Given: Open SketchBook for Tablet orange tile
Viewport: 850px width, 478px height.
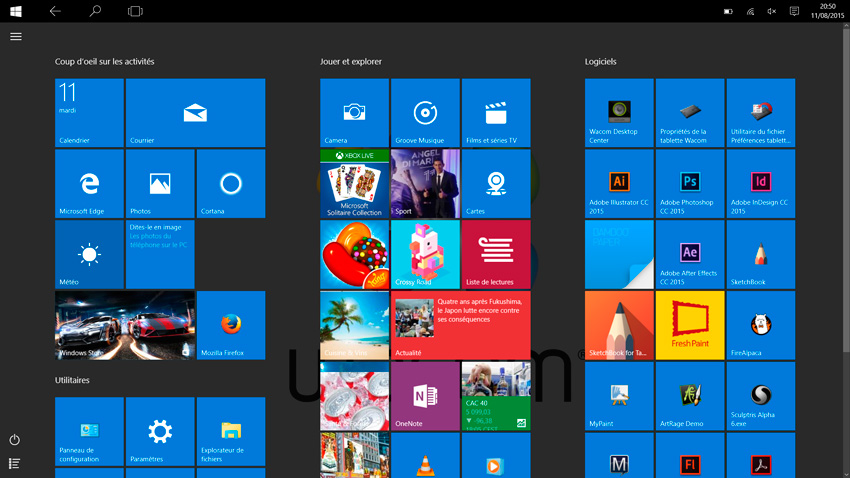Looking at the screenshot, I should tap(620, 325).
